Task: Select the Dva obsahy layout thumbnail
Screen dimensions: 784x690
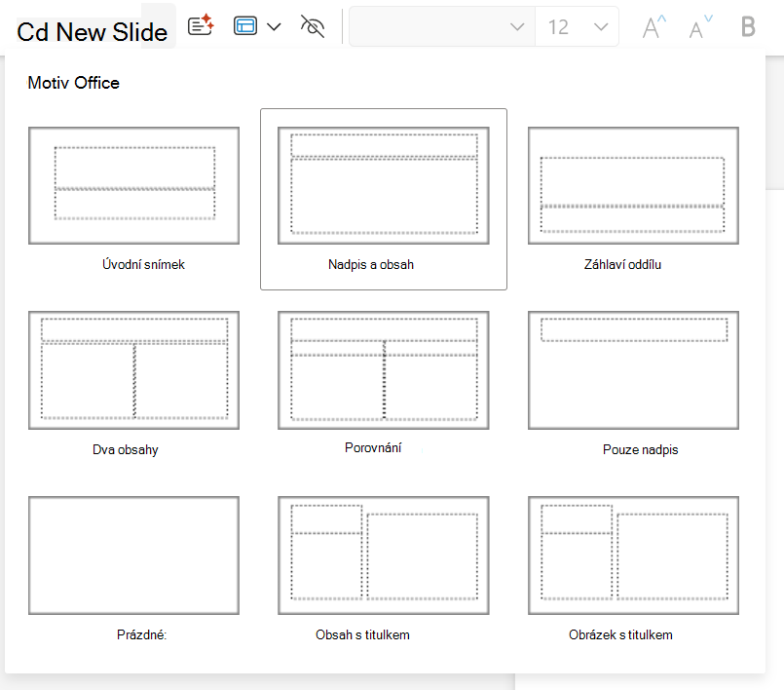Action: pyautogui.click(x=134, y=370)
